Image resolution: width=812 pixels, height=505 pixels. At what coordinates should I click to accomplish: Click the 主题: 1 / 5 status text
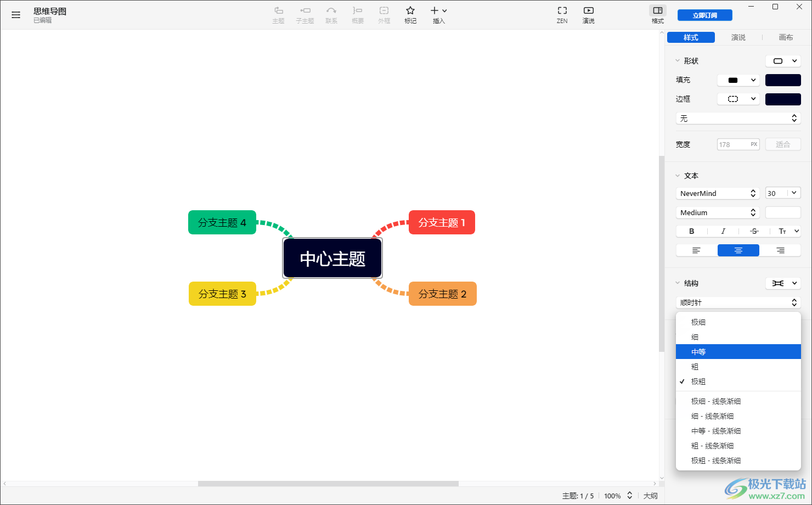pyautogui.click(x=578, y=496)
